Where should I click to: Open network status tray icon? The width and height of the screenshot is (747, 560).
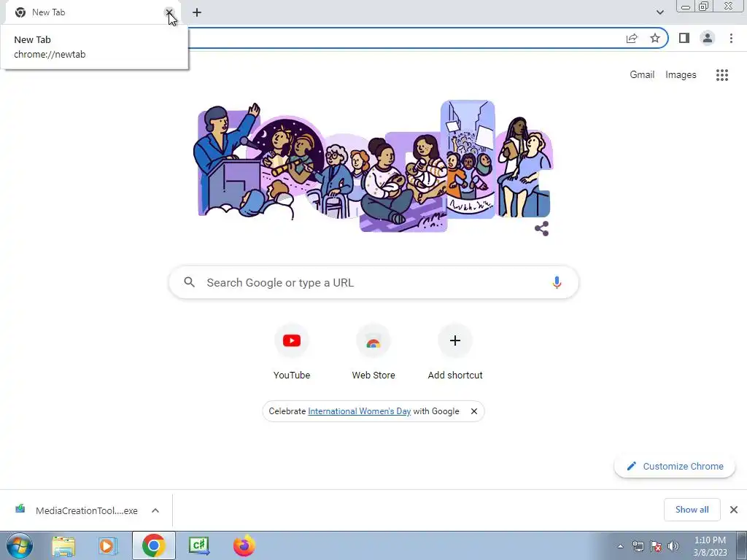coord(638,546)
